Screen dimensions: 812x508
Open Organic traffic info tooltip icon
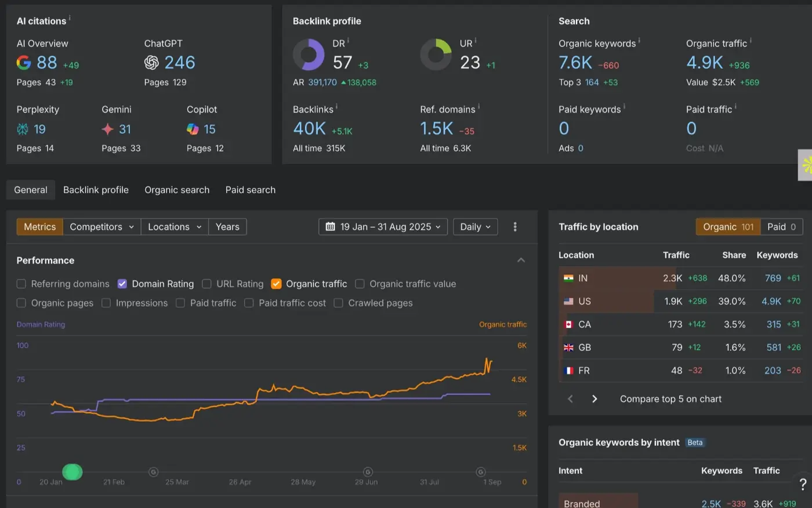click(x=751, y=41)
